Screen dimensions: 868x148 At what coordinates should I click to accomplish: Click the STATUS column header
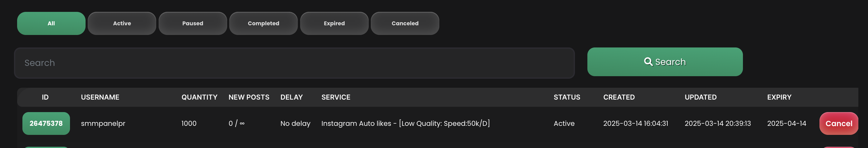(567, 97)
